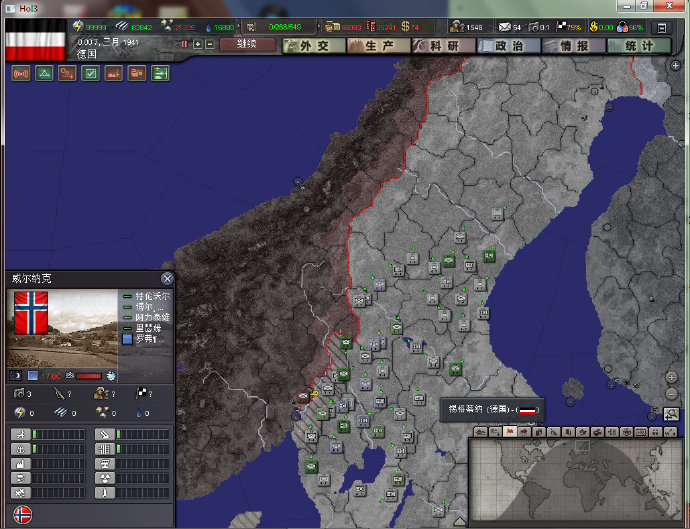Screen dimensions: 690x529
Task: Decrease game speed with minus button
Action: 210,44
